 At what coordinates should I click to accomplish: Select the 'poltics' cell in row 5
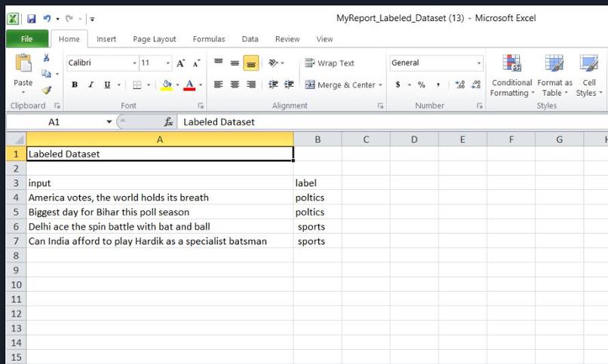[x=318, y=213]
